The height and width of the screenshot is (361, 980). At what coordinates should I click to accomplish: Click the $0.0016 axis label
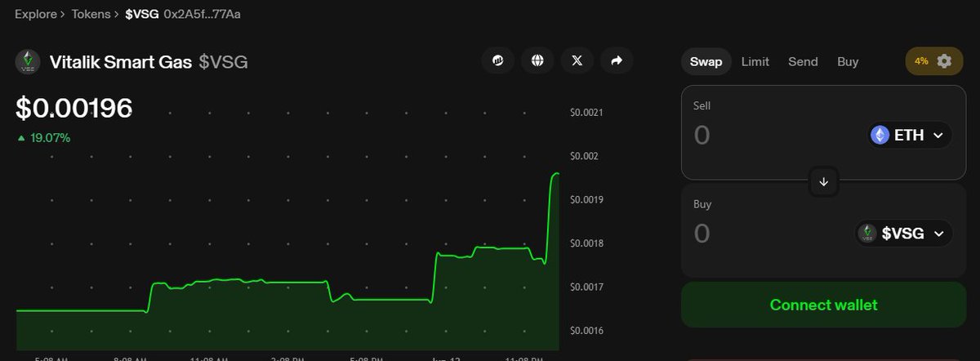[586, 331]
